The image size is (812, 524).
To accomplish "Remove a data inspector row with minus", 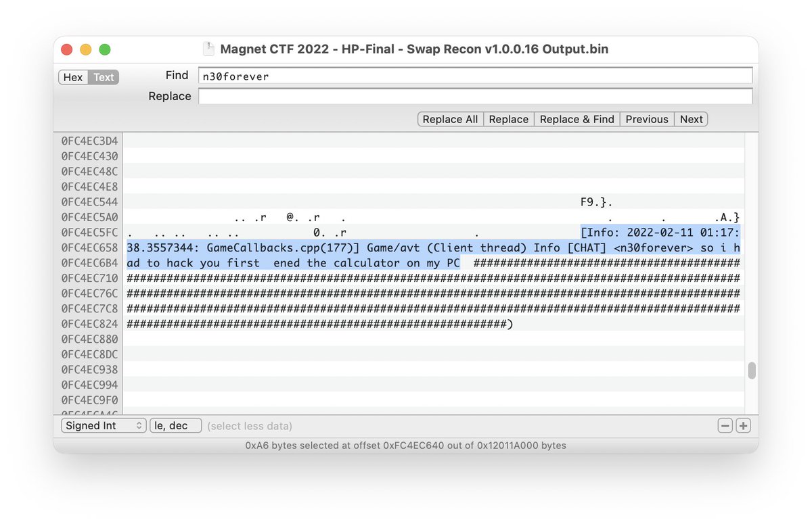I will pyautogui.click(x=725, y=426).
